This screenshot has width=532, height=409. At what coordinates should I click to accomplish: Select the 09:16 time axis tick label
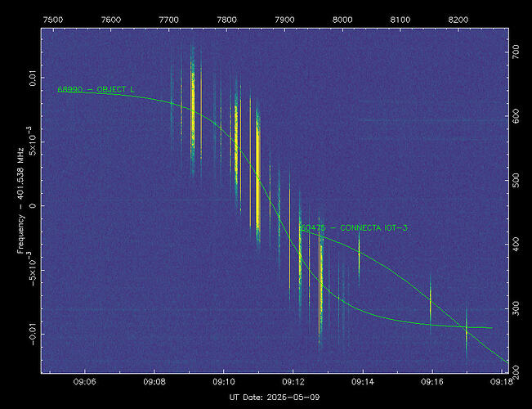432,382
